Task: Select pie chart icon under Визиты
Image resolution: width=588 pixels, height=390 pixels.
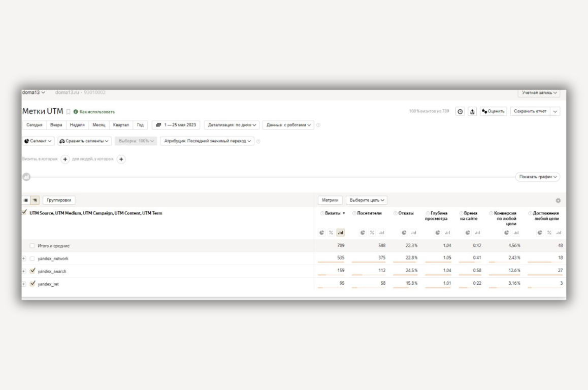Action: pyautogui.click(x=322, y=233)
